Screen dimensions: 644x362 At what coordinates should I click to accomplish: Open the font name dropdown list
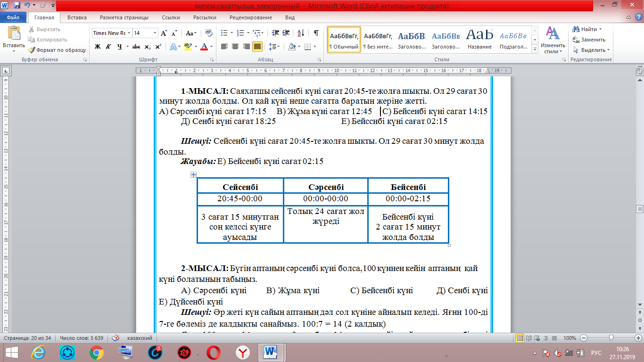pyautogui.click(x=129, y=33)
